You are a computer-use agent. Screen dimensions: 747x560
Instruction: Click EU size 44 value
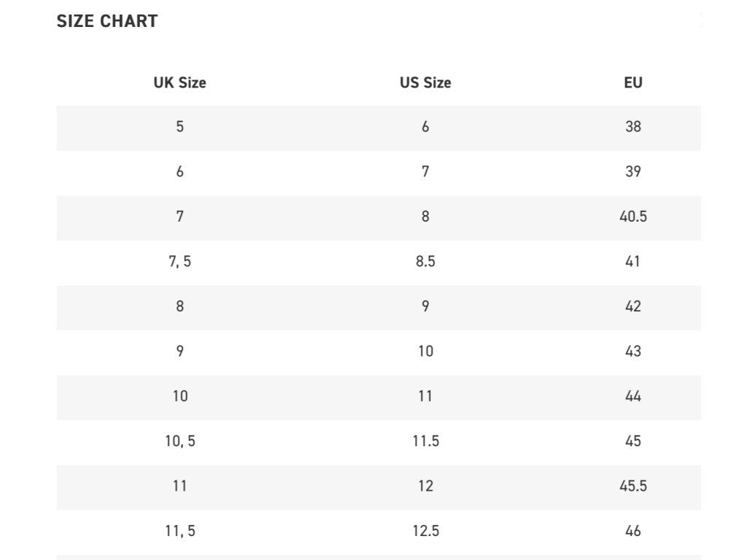(x=633, y=396)
